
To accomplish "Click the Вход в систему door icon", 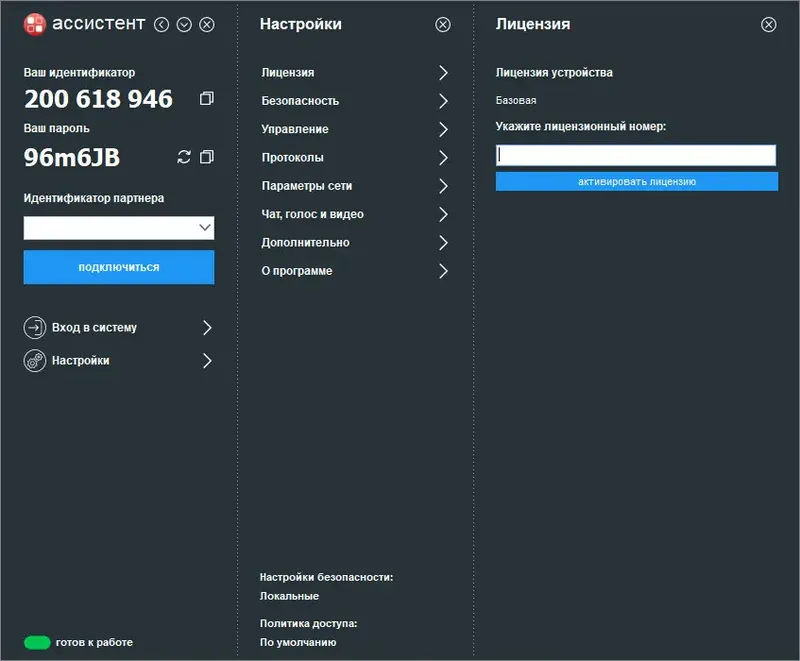I will pos(32,327).
